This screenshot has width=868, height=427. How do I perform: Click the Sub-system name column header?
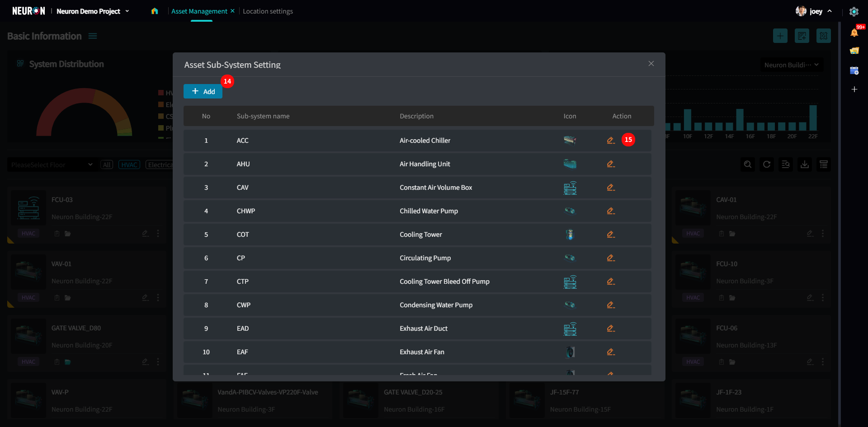263,116
